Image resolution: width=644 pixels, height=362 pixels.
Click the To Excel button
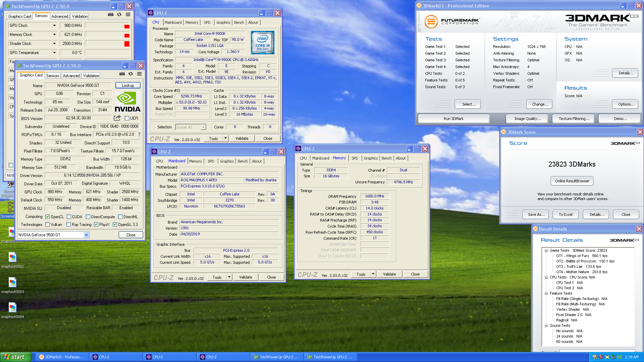pyautogui.click(x=566, y=215)
